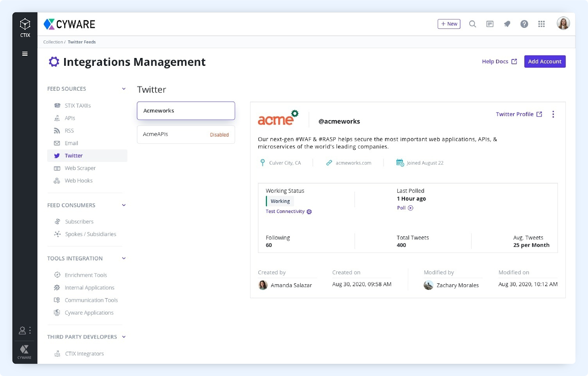This screenshot has width=588, height=376.
Task: Click Amanda Salazar's avatar
Action: [x=263, y=285]
